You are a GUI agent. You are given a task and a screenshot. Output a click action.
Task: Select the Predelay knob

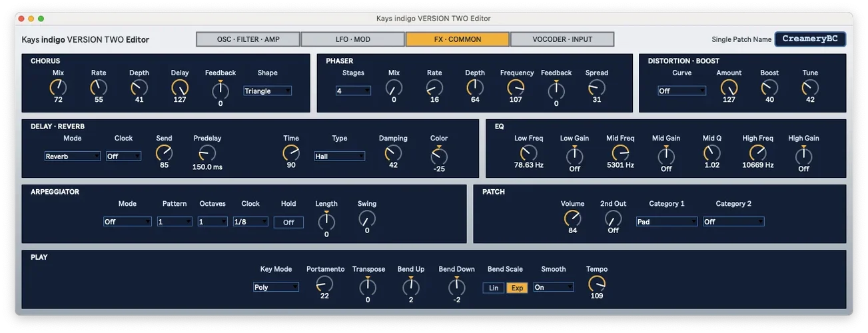point(208,153)
